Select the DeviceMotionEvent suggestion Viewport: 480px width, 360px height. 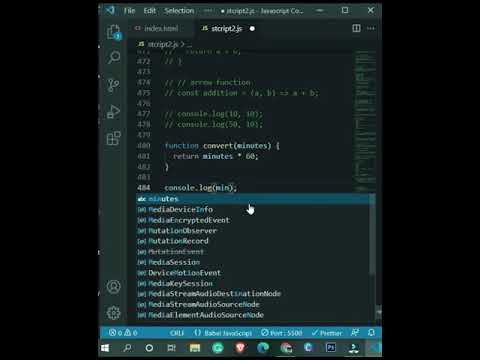pyautogui.click(x=253, y=273)
